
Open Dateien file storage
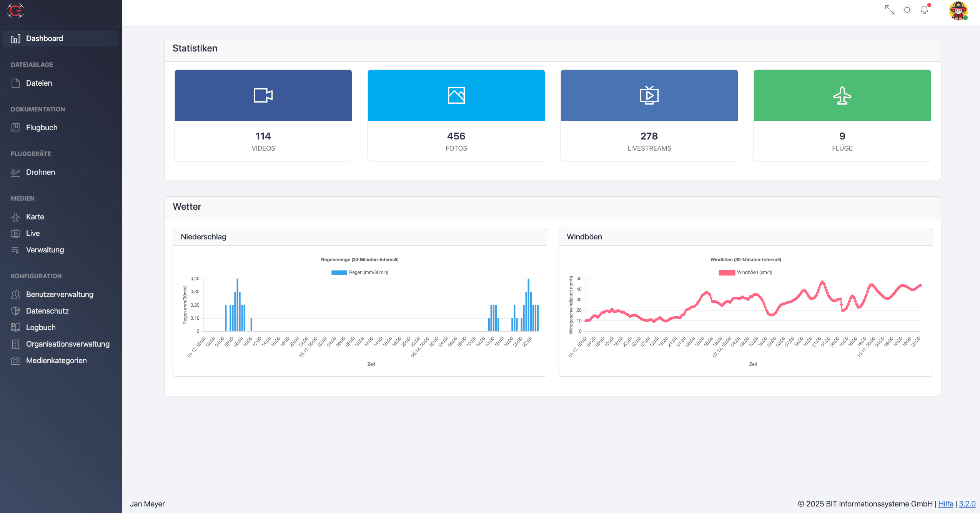pyautogui.click(x=39, y=83)
